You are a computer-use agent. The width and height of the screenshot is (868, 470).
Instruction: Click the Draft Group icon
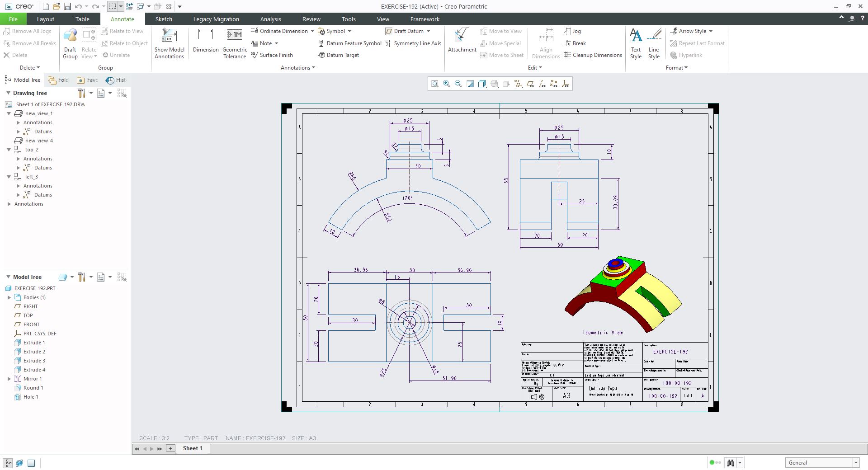(70, 43)
